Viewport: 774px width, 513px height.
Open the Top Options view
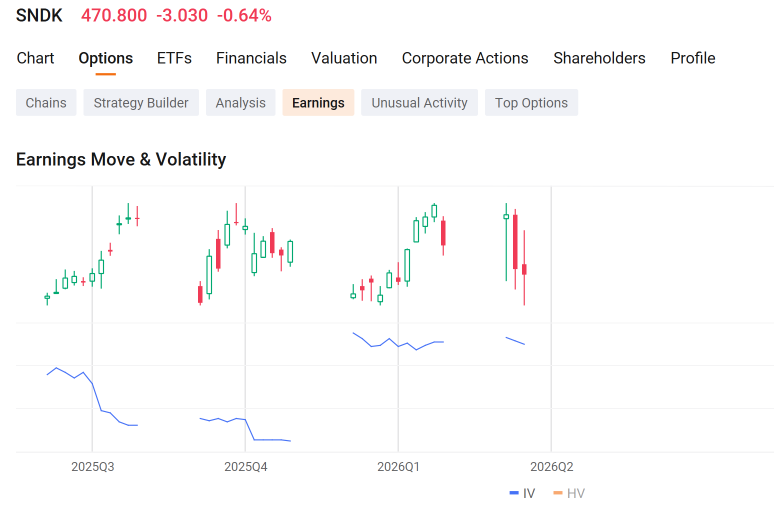coord(532,103)
